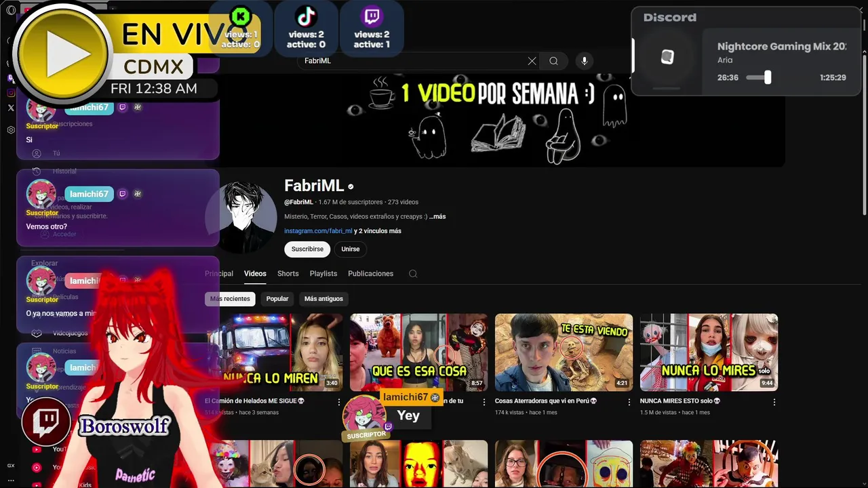The width and height of the screenshot is (868, 488).
Task: Click the Discord widget album art icon
Action: tap(667, 58)
